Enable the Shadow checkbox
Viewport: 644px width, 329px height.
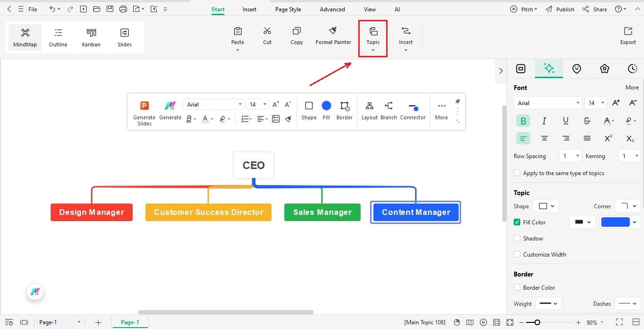pyautogui.click(x=517, y=238)
